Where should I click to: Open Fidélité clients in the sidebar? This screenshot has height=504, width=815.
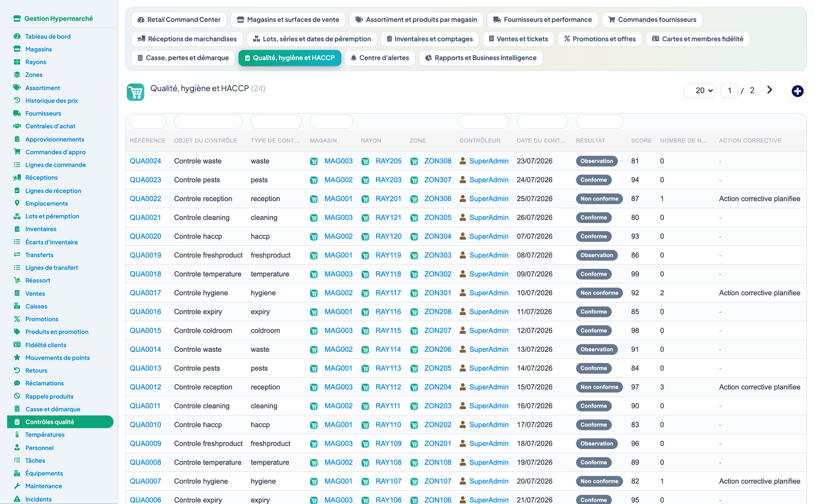(x=46, y=345)
